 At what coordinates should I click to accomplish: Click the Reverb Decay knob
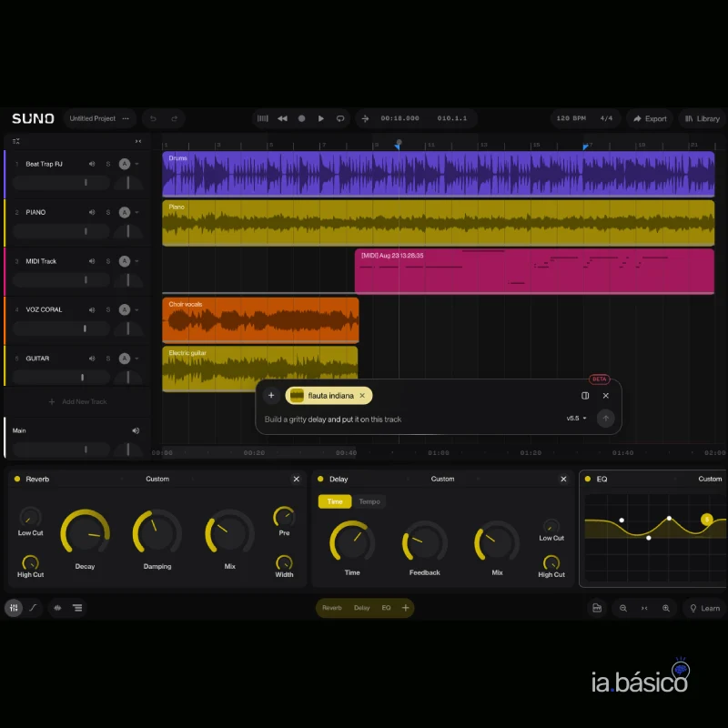(x=85, y=533)
